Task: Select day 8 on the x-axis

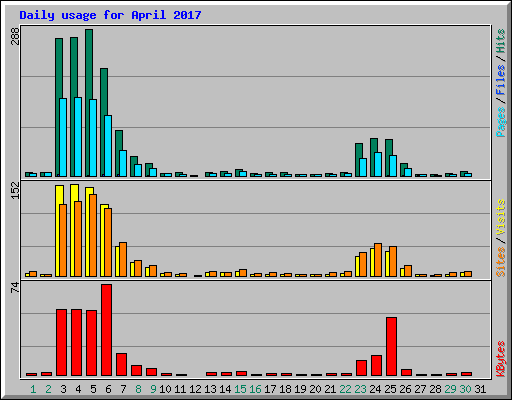Action: pyautogui.click(x=138, y=389)
